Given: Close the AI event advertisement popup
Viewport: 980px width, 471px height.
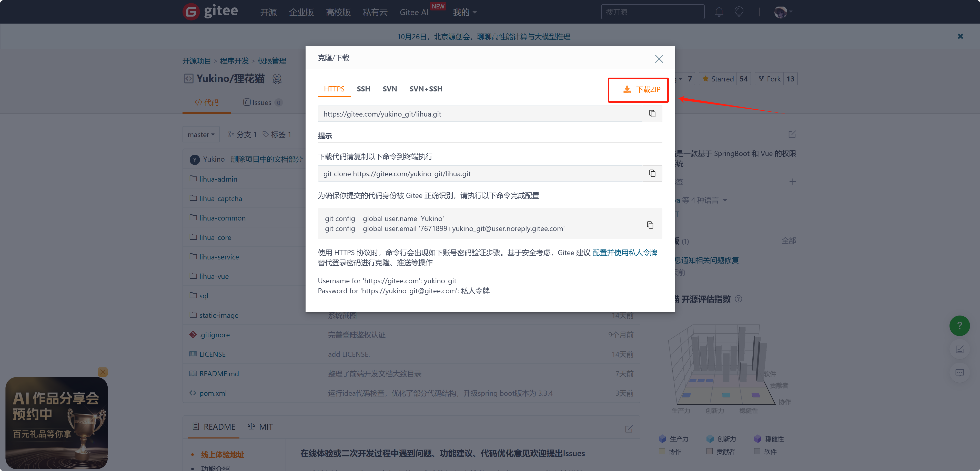Looking at the screenshot, I should coord(103,372).
